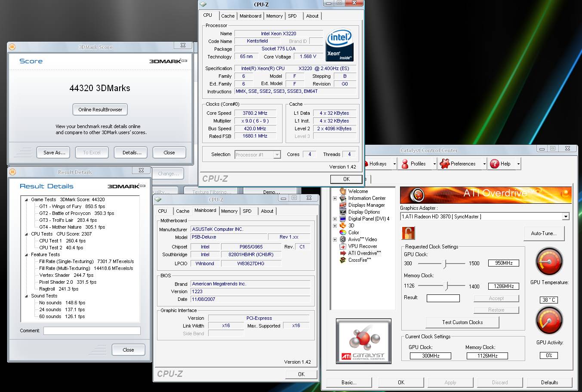Click the Online ResultBrowser button
582x392 pixels.
click(x=100, y=110)
